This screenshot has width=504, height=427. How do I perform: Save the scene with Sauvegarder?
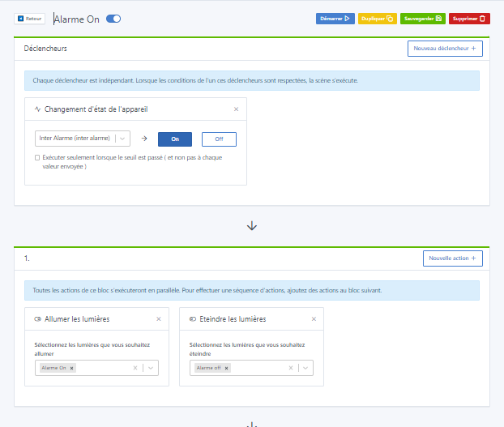pos(422,18)
